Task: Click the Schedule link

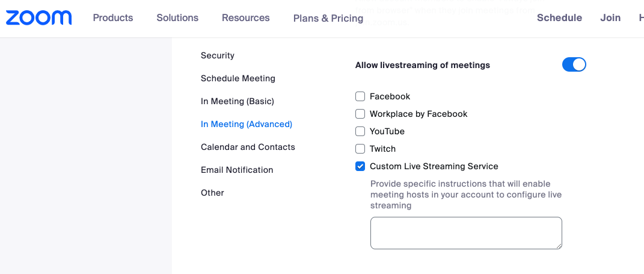Action: 559,17
